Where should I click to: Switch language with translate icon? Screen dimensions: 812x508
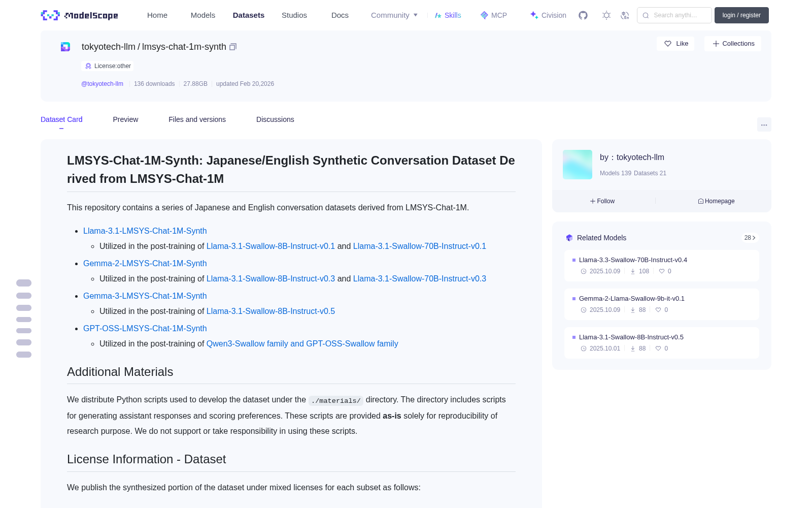tap(625, 15)
